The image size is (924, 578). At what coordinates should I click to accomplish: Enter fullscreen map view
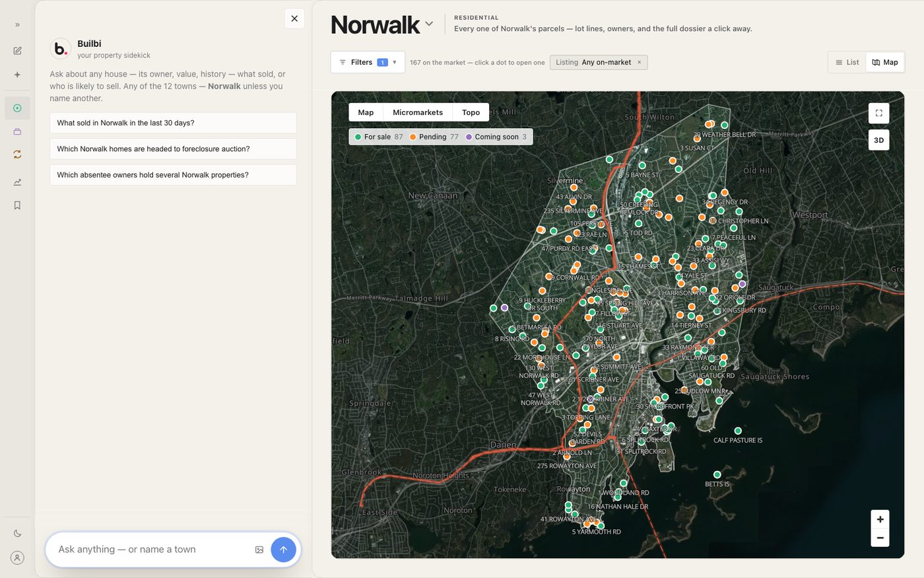(x=879, y=113)
